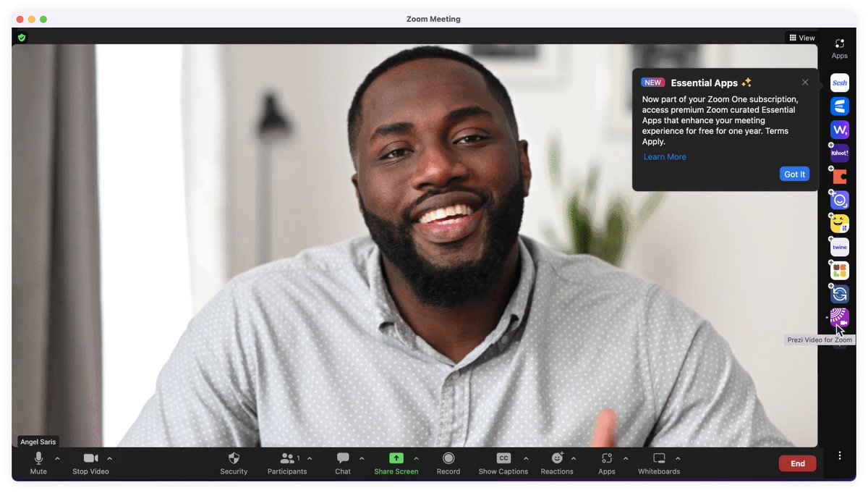This screenshot has height=493, width=868.
Task: Open the blue stacked-layers app icon
Action: [x=839, y=106]
